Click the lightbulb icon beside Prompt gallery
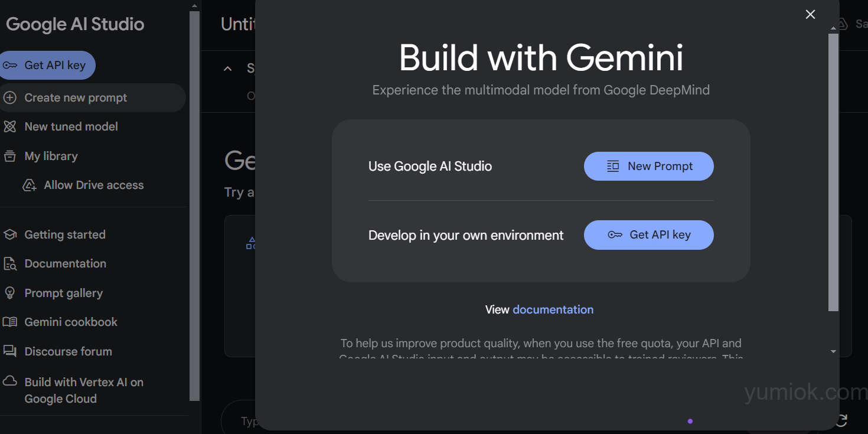 [9, 293]
